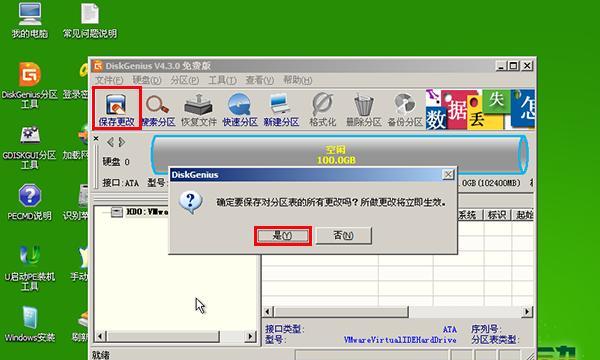
Task: Open Windows安装 desktop icon
Action: [x=29, y=324]
